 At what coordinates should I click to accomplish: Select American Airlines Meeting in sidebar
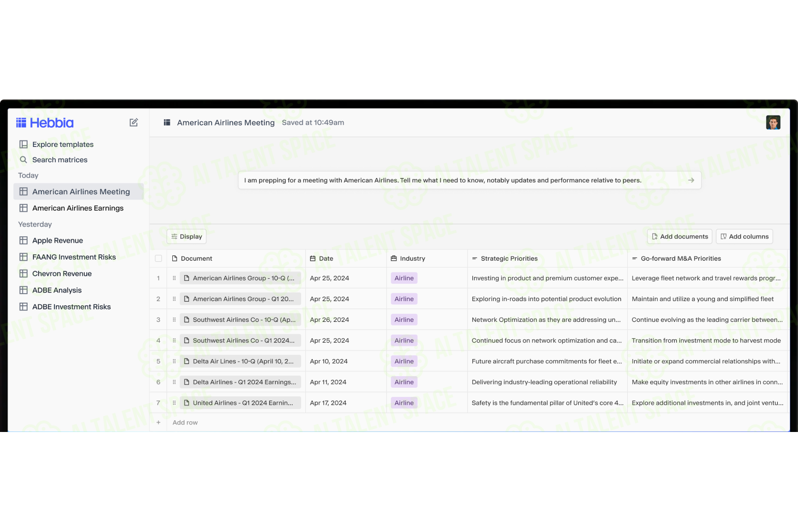click(x=79, y=192)
